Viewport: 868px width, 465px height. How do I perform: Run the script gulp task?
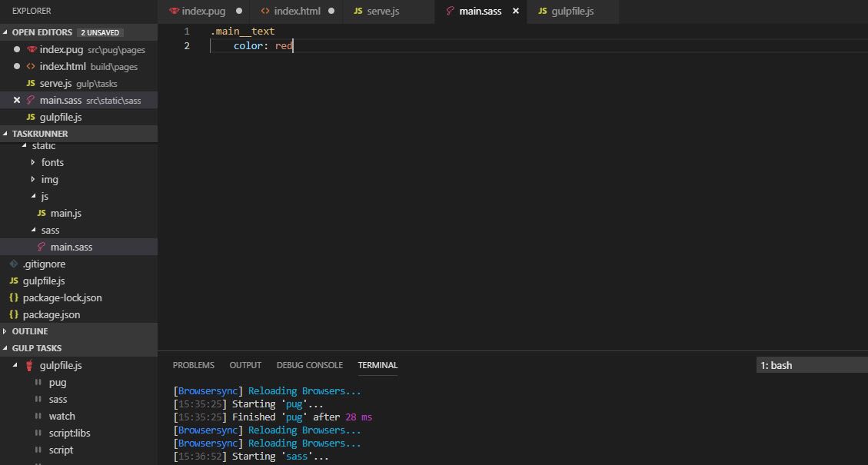coord(61,450)
